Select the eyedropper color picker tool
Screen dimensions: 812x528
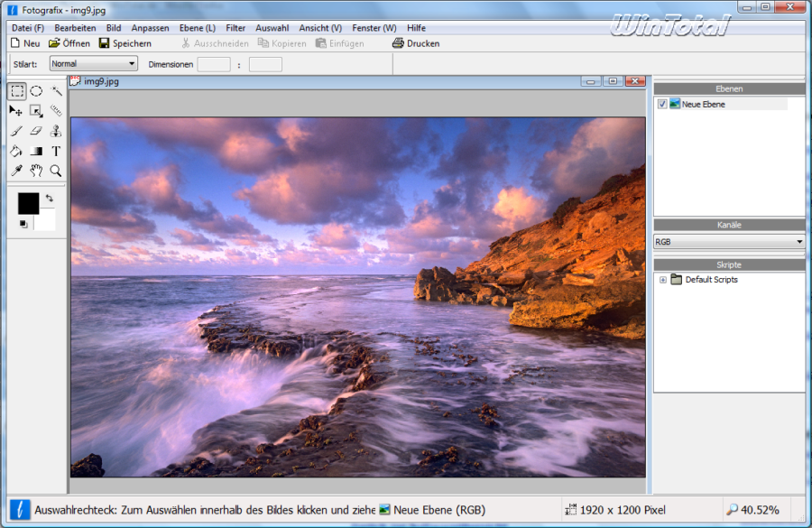(x=16, y=171)
